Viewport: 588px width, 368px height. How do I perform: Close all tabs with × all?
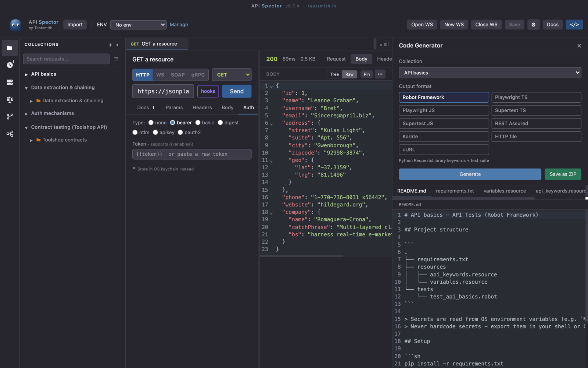384,44
